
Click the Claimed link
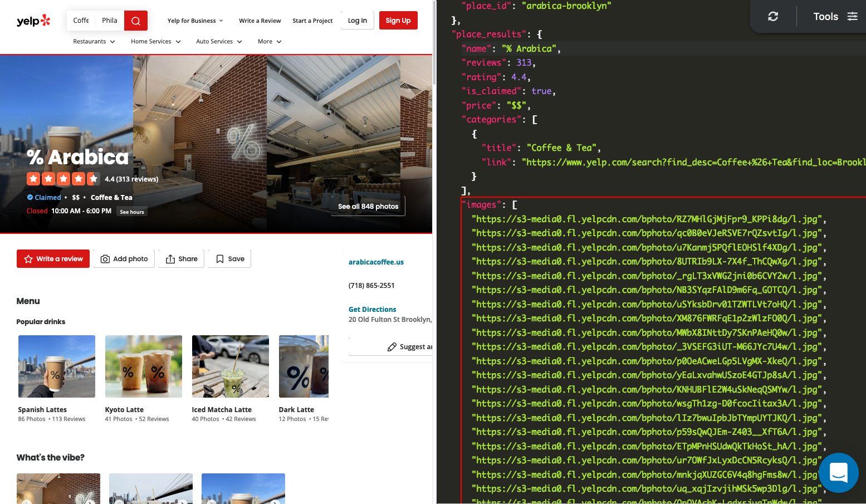coord(48,197)
